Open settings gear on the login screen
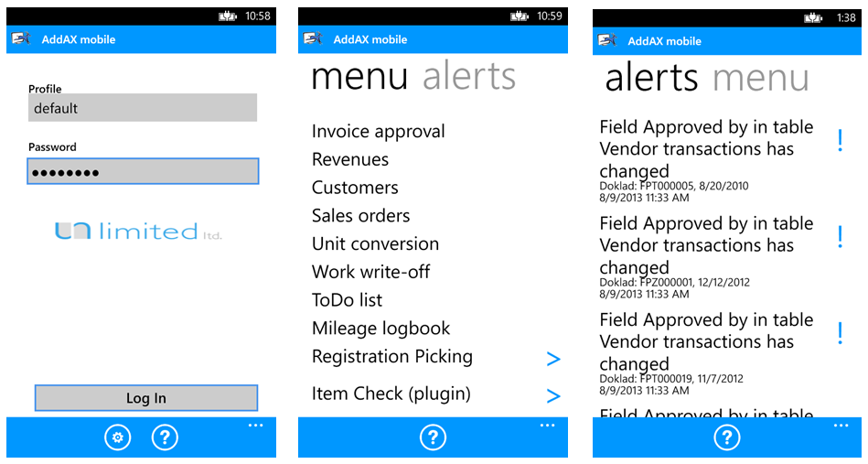Image resolution: width=868 pixels, height=464 pixels. click(117, 437)
